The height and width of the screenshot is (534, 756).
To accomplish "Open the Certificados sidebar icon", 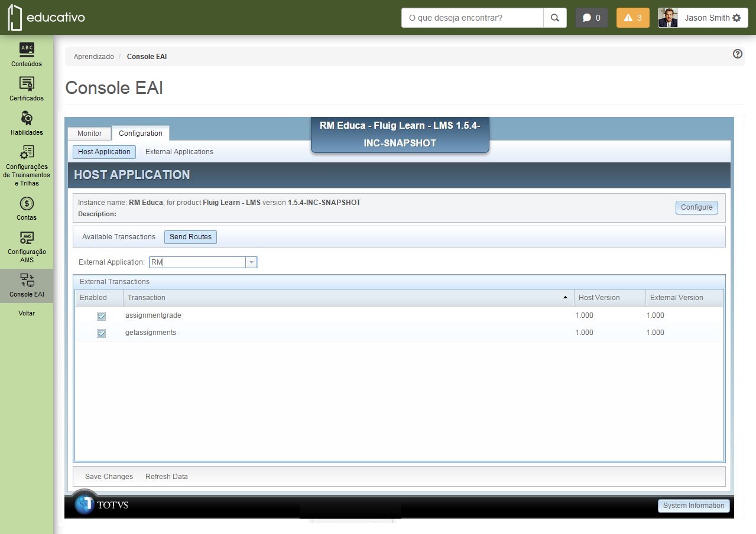I will (27, 83).
